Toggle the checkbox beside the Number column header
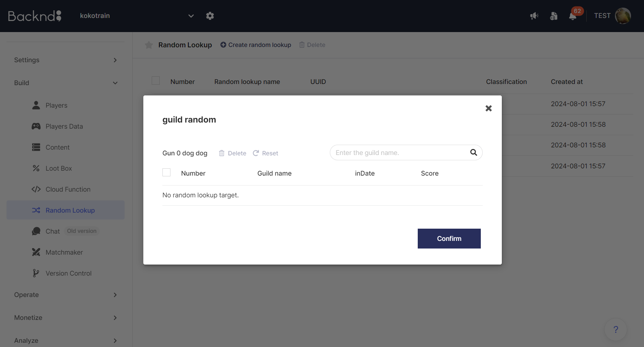This screenshot has height=347, width=644. tap(156, 81)
